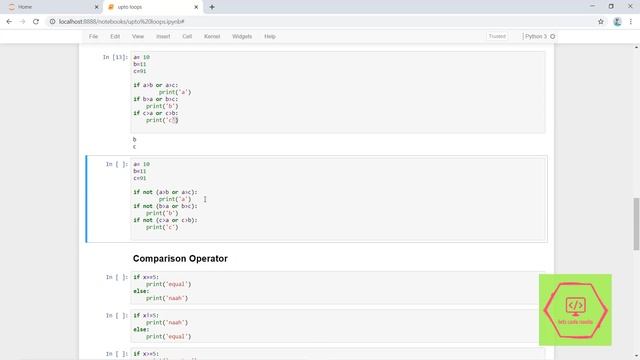Click the browser forward arrow

pyautogui.click(x=22, y=22)
